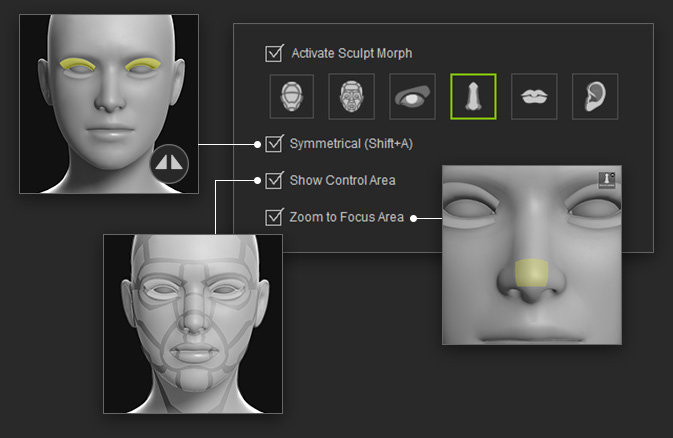Select the lips sculpt region icon
Screen dimensions: 673x438
[534, 96]
